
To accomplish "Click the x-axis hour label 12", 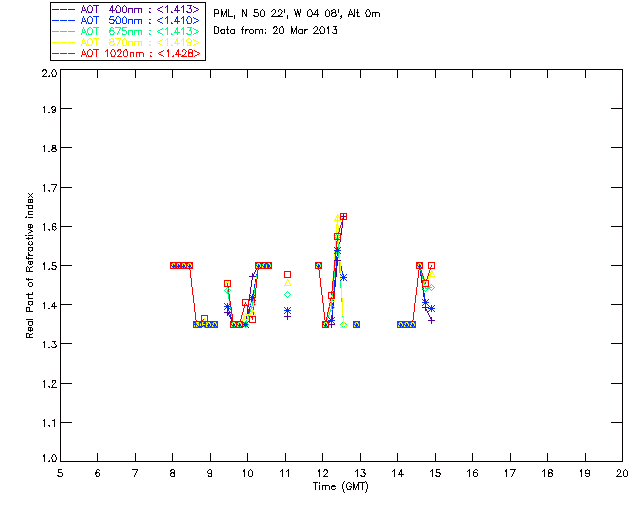I will coord(322,473).
